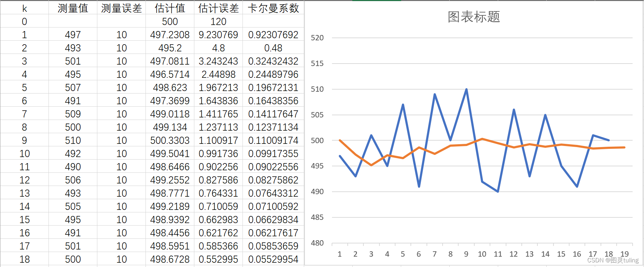The width and height of the screenshot is (644, 267).
Task: Select the estimate error cell 1.643836
Action: pos(218,101)
